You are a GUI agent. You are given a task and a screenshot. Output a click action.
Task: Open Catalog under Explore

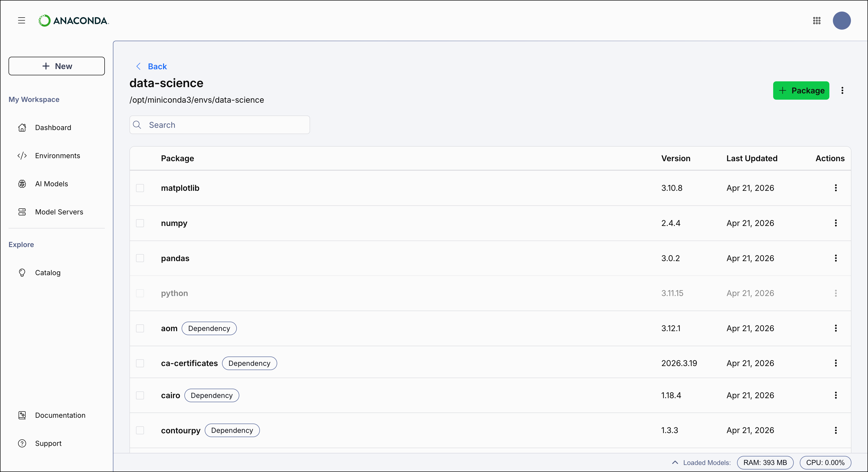48,273
